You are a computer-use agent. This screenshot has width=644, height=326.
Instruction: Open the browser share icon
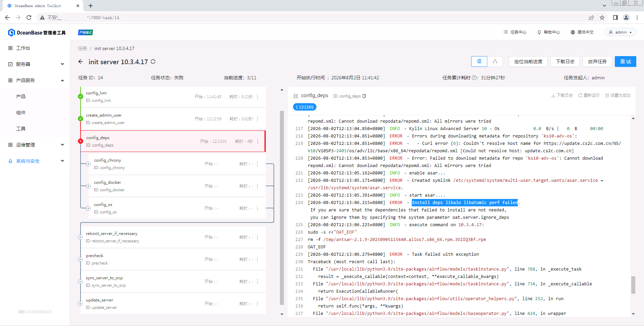pos(591,17)
